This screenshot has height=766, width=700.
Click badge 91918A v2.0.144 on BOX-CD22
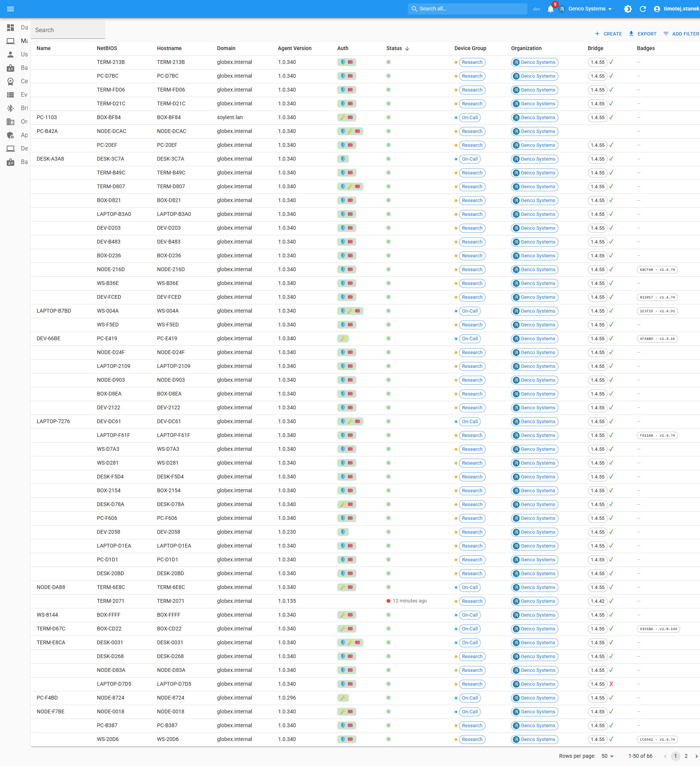658,629
